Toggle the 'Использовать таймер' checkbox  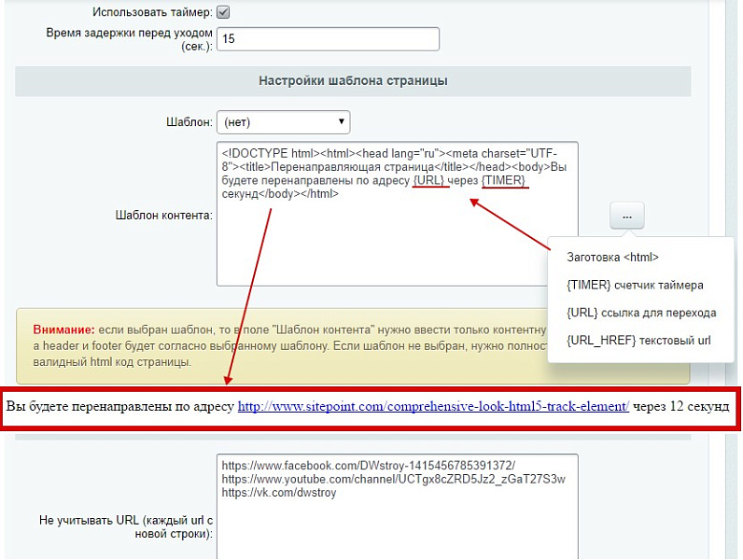[223, 12]
